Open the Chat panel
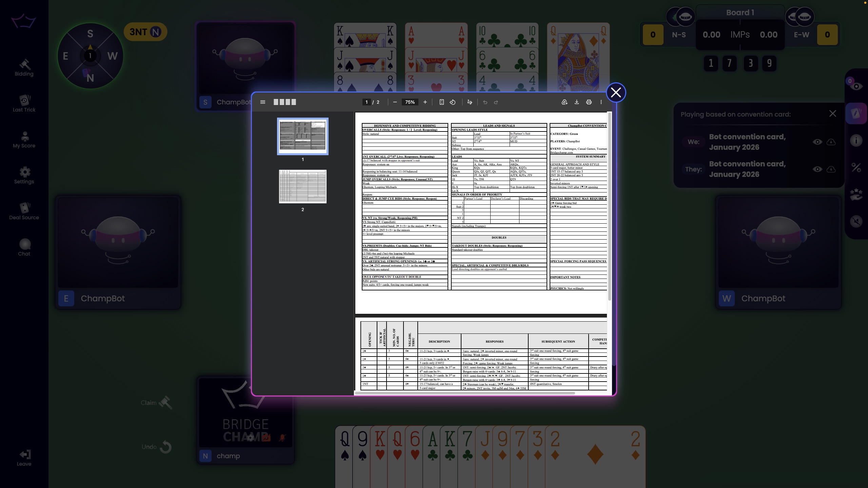868x488 pixels. pyautogui.click(x=24, y=246)
